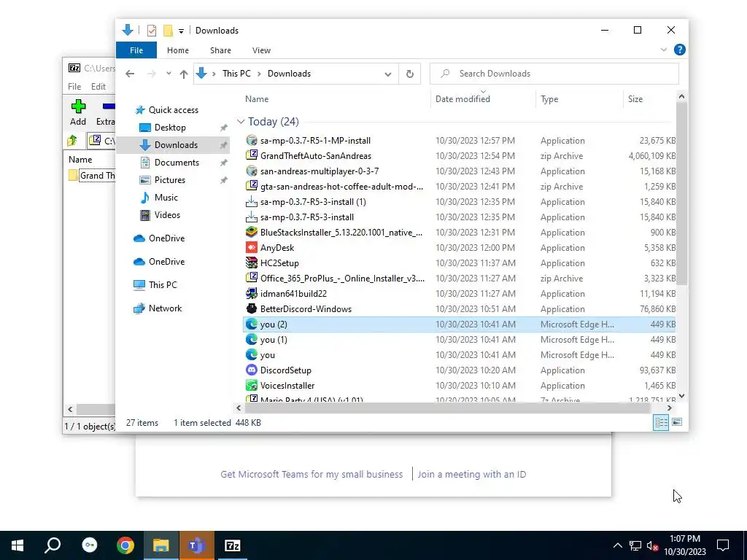
Task: Select Network in navigation pane
Action: click(165, 308)
